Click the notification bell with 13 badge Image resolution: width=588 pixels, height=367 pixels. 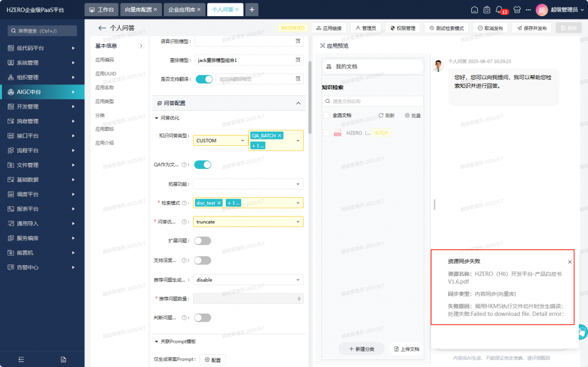(x=500, y=9)
